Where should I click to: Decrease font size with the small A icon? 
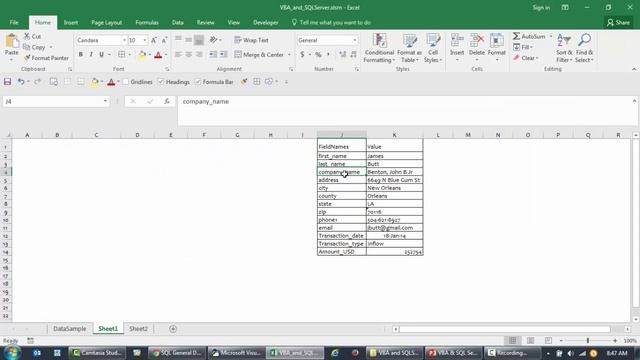pos(164,40)
